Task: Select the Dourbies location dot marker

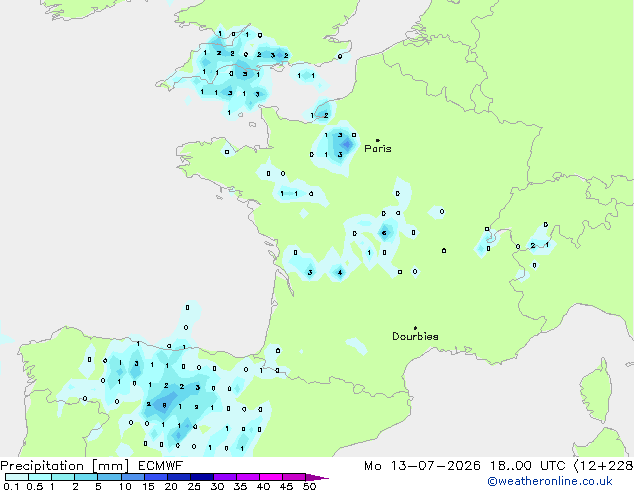Action: point(415,328)
